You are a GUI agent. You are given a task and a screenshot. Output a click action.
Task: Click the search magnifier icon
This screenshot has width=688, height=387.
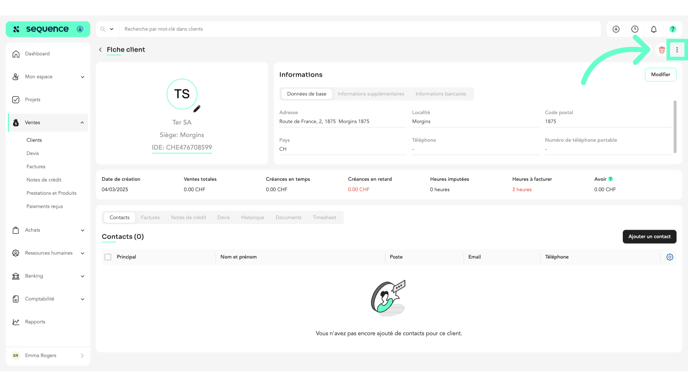103,29
